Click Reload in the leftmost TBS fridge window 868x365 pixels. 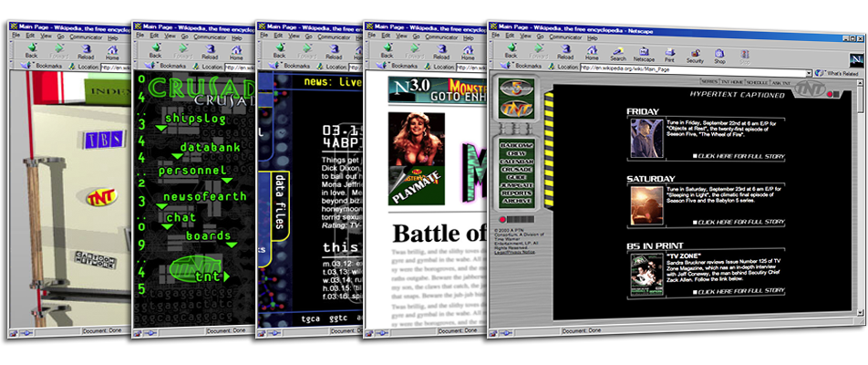click(86, 51)
